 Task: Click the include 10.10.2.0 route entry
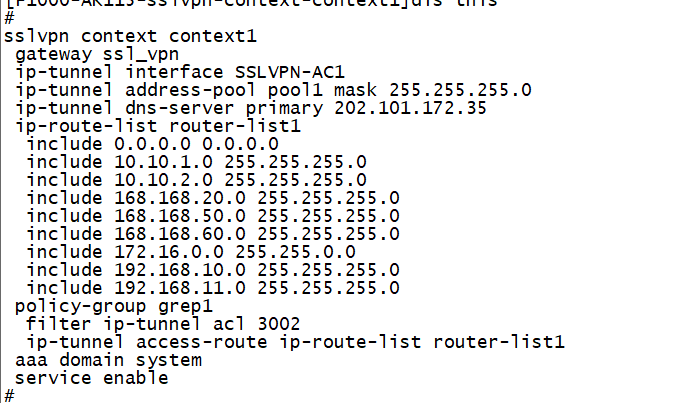click(197, 180)
